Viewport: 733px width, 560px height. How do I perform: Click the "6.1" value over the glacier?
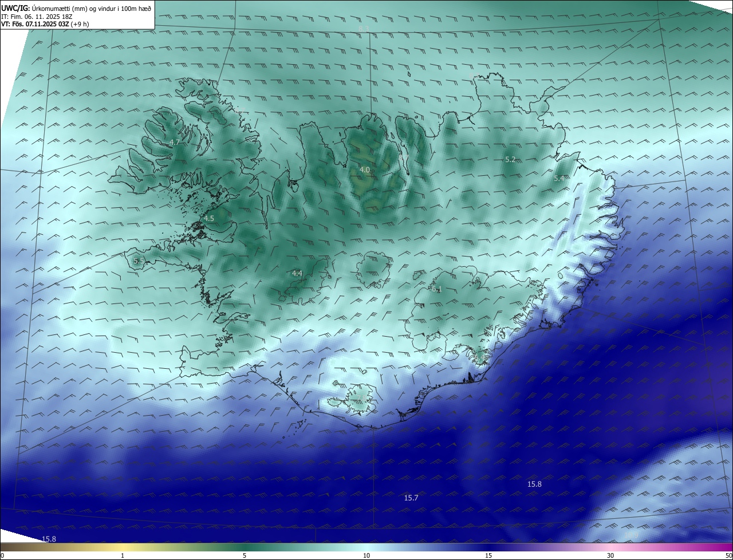point(437,290)
